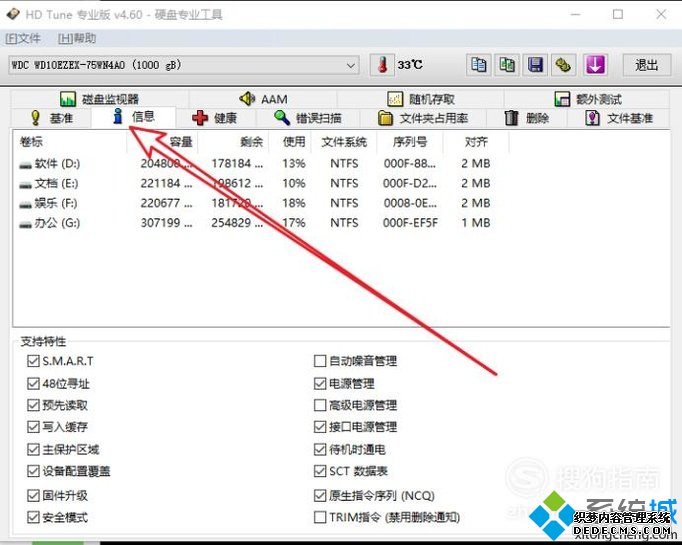Click the copy screenshot to clipboard icon
This screenshot has height=545, width=682.
pyautogui.click(x=507, y=65)
